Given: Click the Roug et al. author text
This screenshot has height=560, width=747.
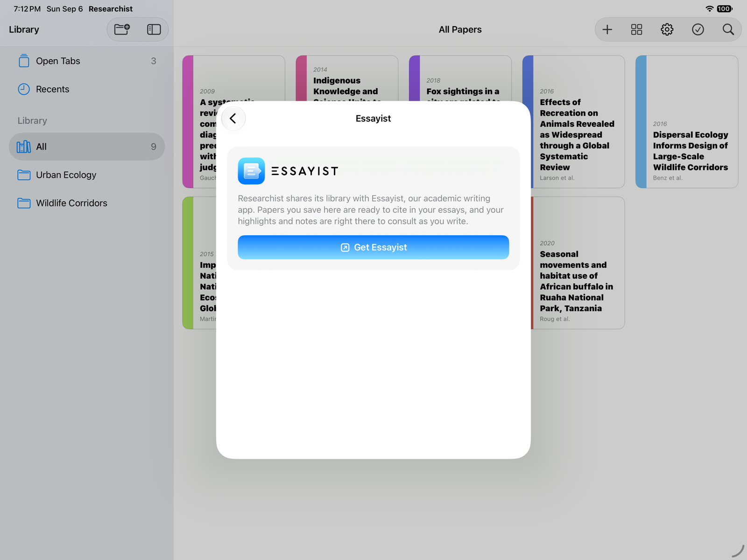Looking at the screenshot, I should pyautogui.click(x=555, y=319).
